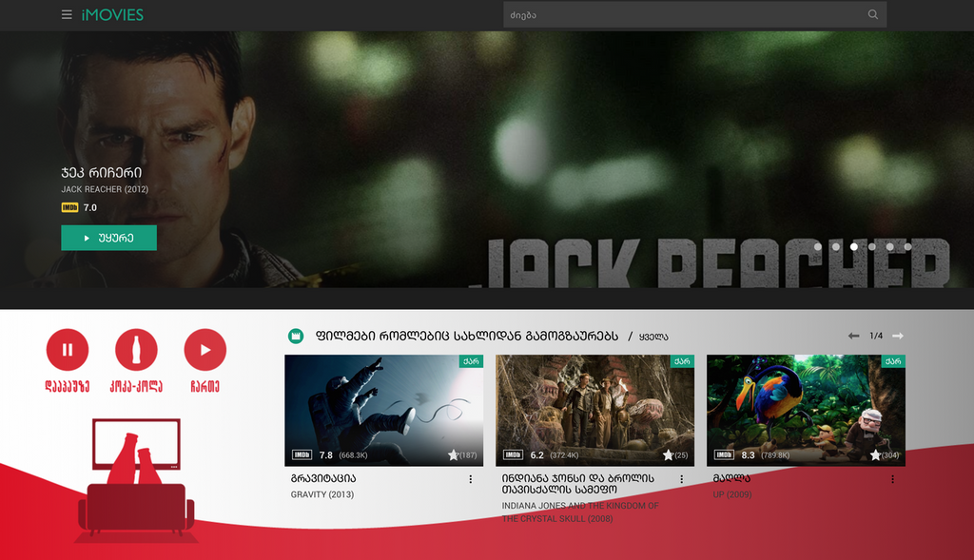Open the Indiana Jones movie thumbnail

point(595,411)
